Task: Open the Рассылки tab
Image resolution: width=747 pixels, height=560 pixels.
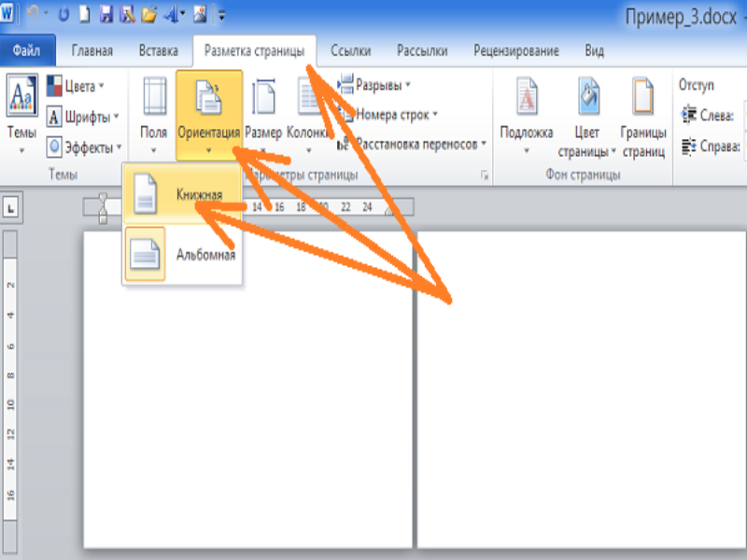Action: (422, 50)
